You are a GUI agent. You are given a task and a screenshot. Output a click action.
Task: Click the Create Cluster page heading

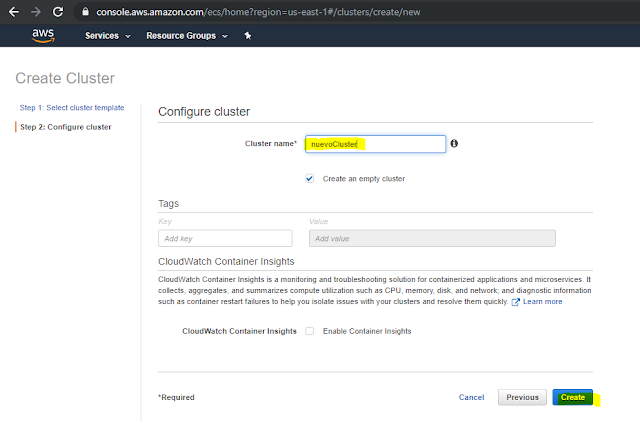pyautogui.click(x=65, y=78)
